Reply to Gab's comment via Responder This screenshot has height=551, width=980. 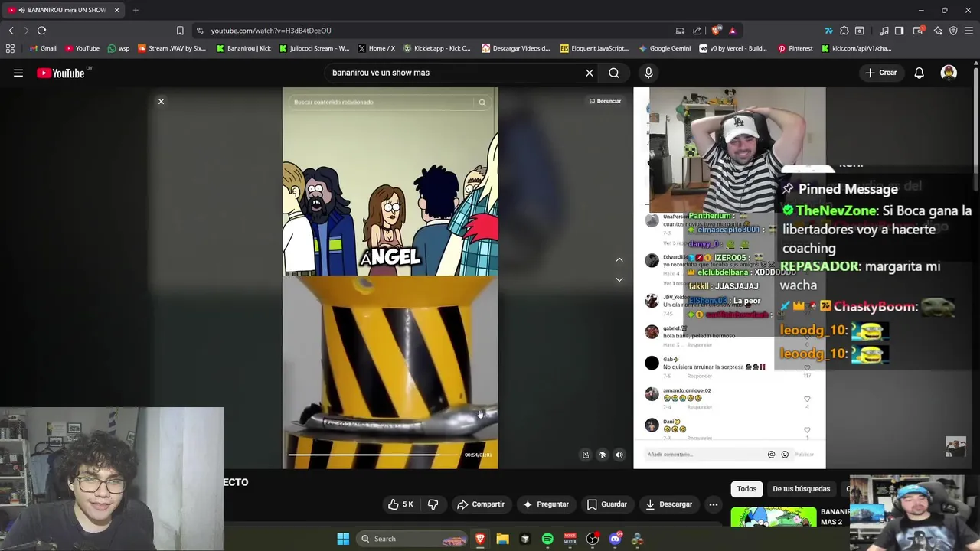(700, 376)
